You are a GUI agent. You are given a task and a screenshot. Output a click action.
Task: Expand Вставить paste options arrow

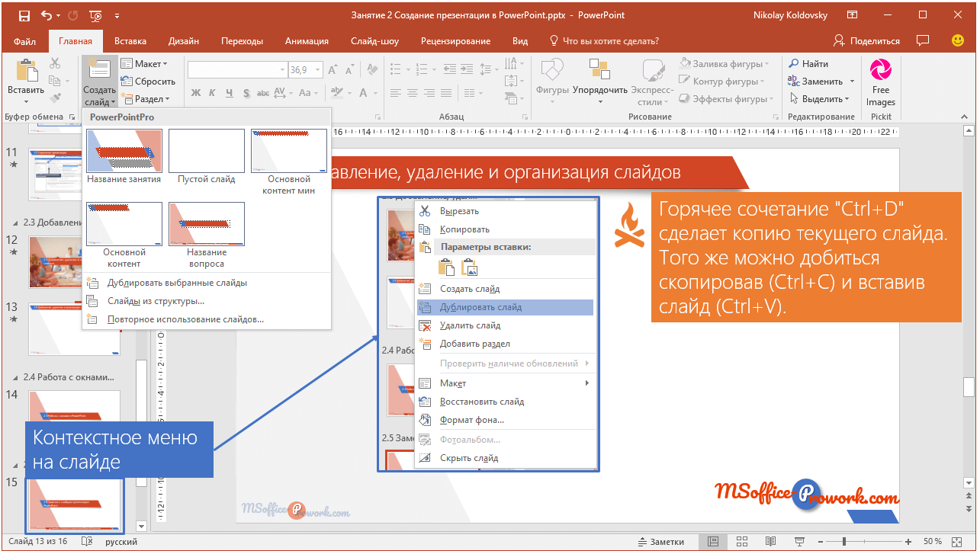(26, 101)
